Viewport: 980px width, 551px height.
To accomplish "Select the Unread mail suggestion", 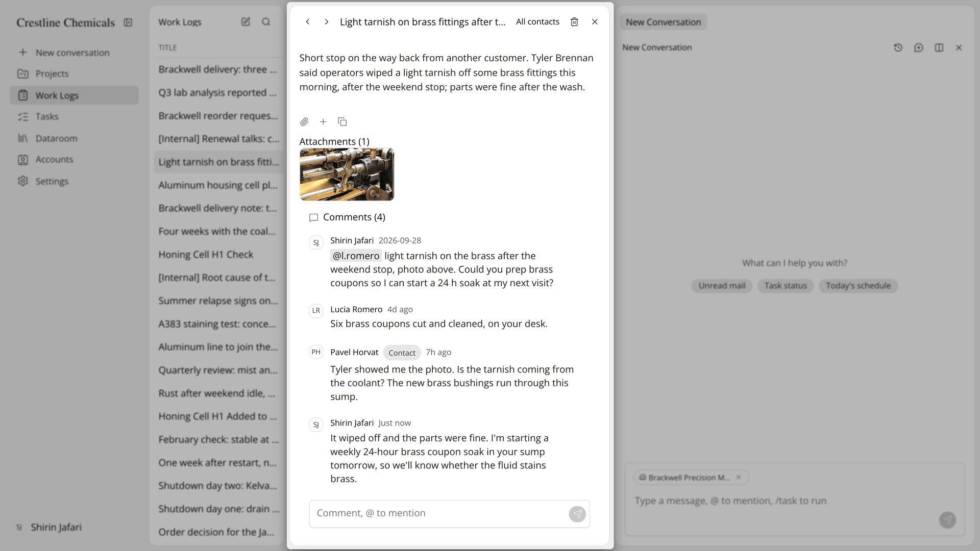I will tap(722, 286).
